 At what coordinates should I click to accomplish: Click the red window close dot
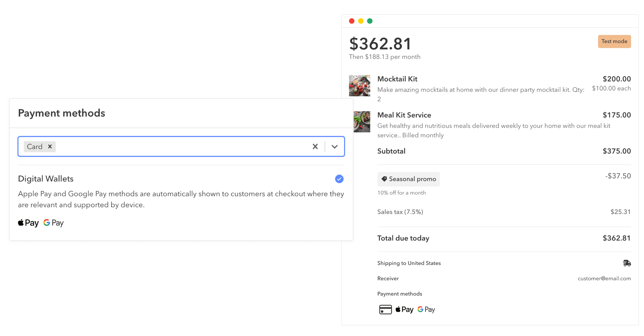[x=351, y=21]
